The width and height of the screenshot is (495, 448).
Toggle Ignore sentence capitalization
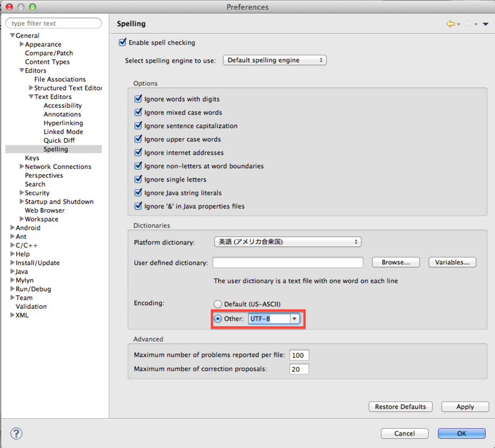(138, 126)
